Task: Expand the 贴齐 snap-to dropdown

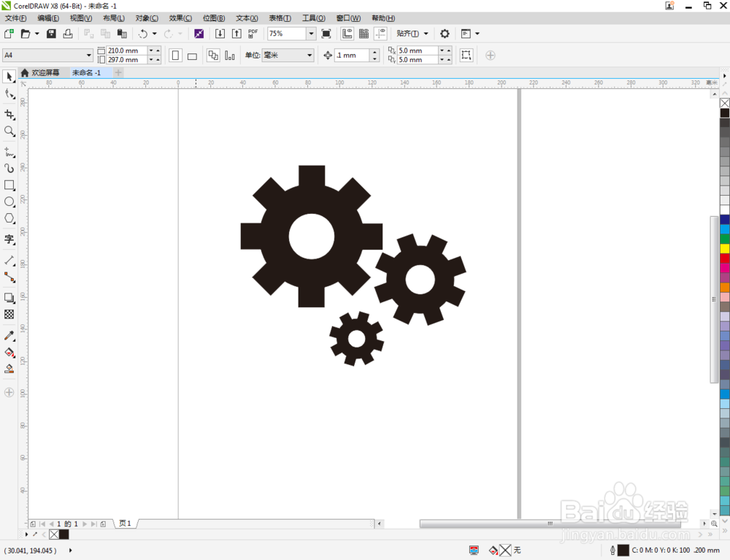Action: point(426,34)
